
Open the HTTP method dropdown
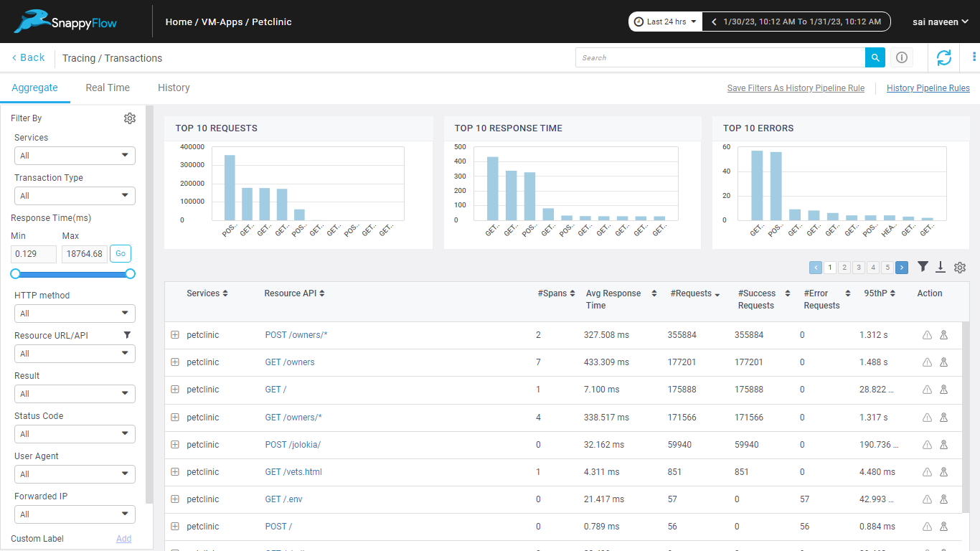pyautogui.click(x=75, y=313)
